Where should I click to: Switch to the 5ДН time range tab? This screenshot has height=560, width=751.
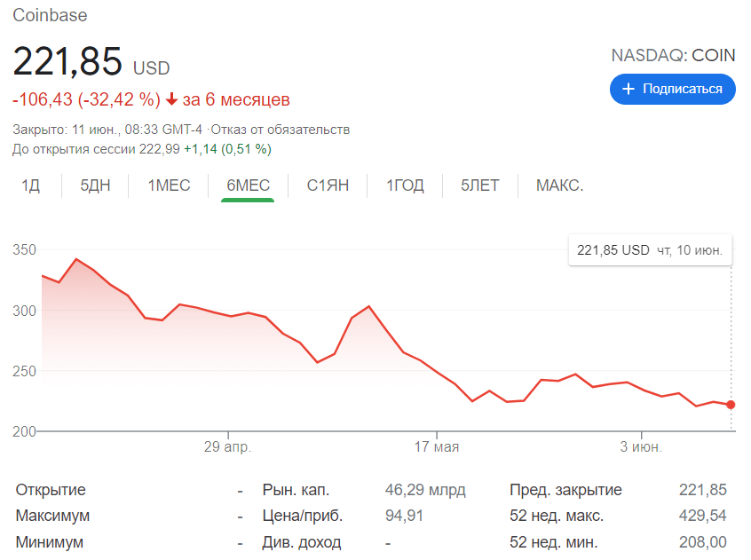(93, 185)
